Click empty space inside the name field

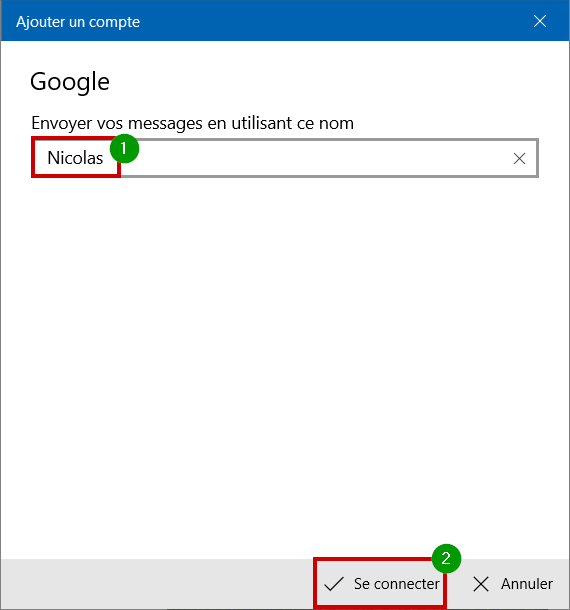click(311, 158)
